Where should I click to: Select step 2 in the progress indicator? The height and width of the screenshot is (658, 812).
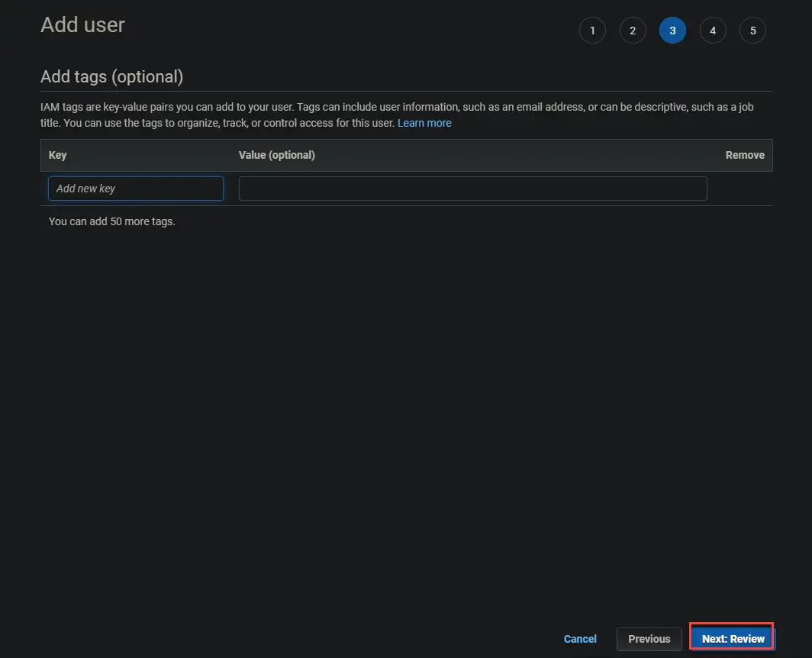(x=633, y=31)
